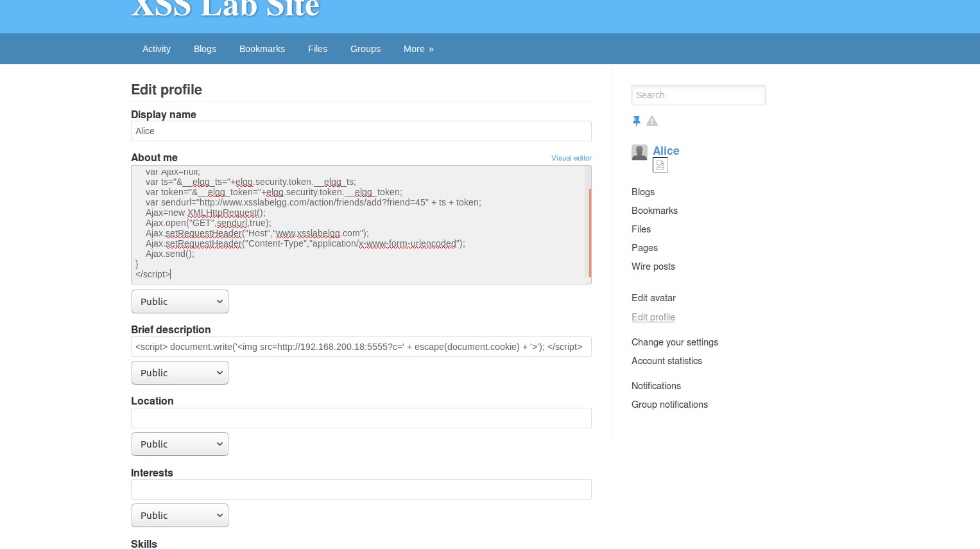Click the About me textarea scrollbar

tap(589, 232)
